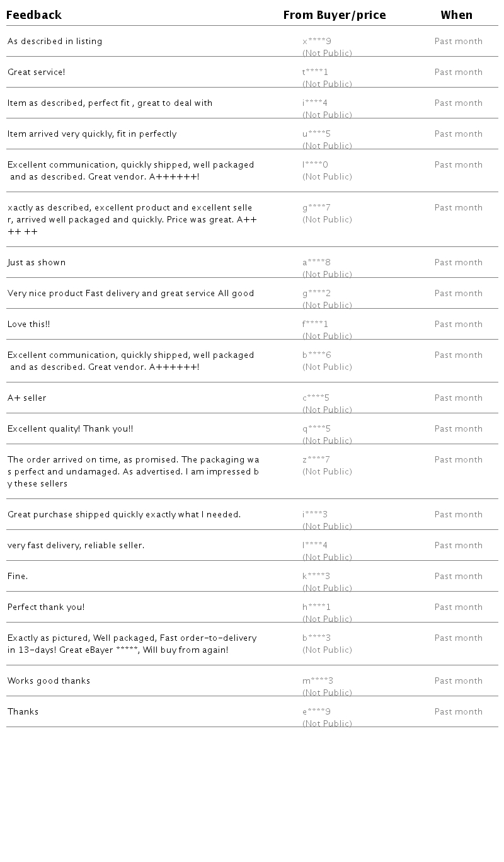Click the From Buyer/price column header
Viewport: 504px width, 862px height.
point(334,15)
